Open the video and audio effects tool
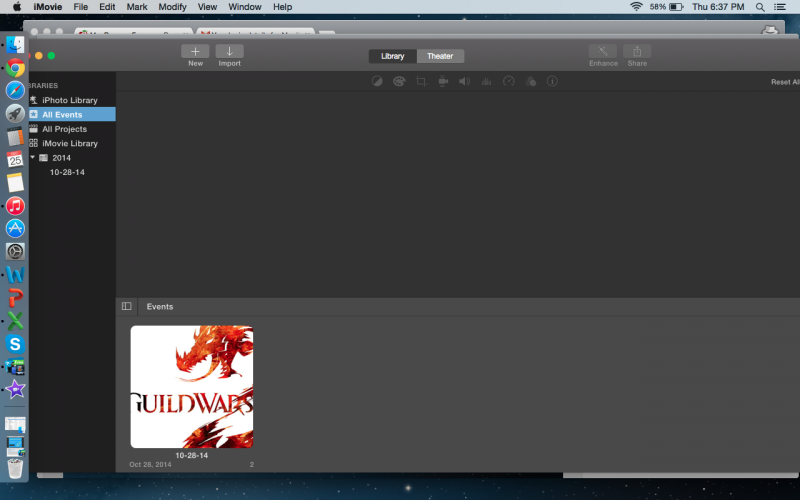The height and width of the screenshot is (500, 800). [x=531, y=81]
